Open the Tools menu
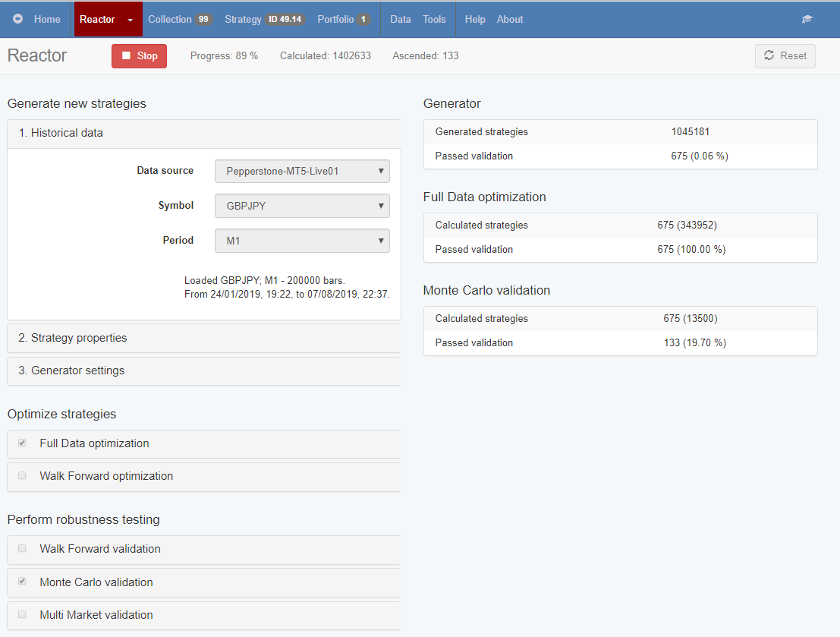 434,19
